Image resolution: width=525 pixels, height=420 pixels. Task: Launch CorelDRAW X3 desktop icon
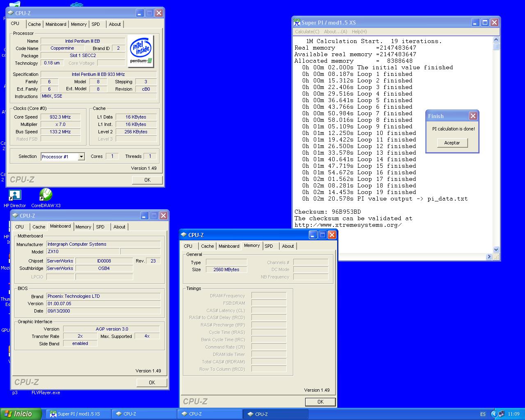coord(46,198)
